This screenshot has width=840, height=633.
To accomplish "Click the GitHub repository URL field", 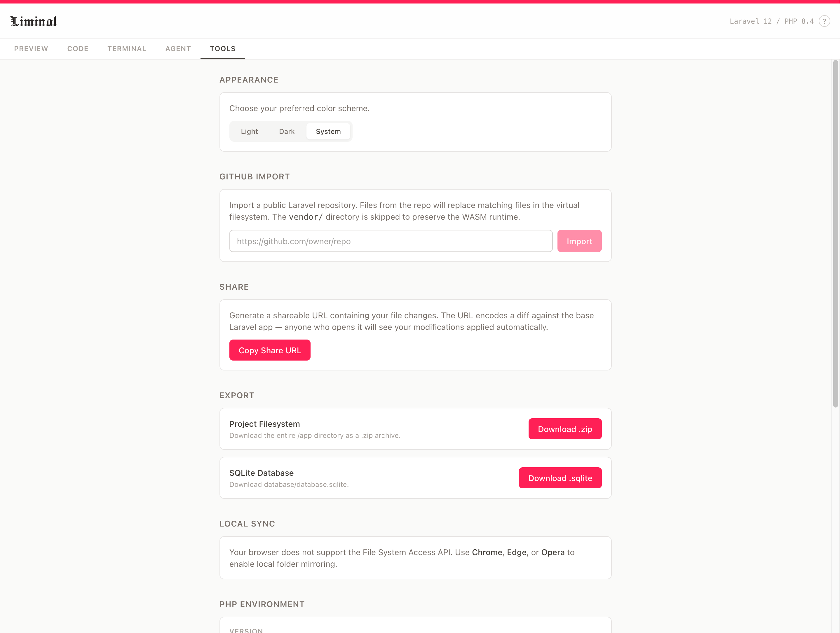I will click(391, 241).
